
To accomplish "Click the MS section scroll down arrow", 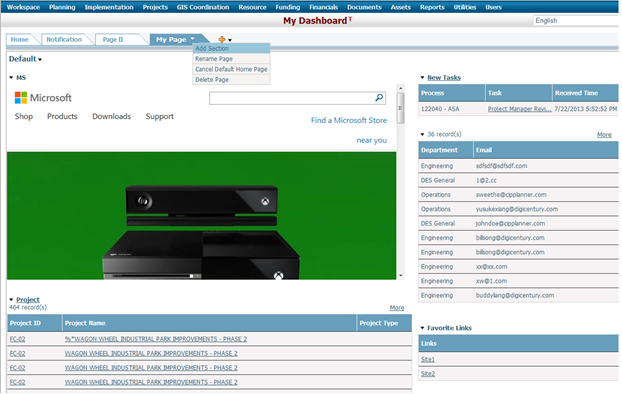I will pyautogui.click(x=401, y=275).
